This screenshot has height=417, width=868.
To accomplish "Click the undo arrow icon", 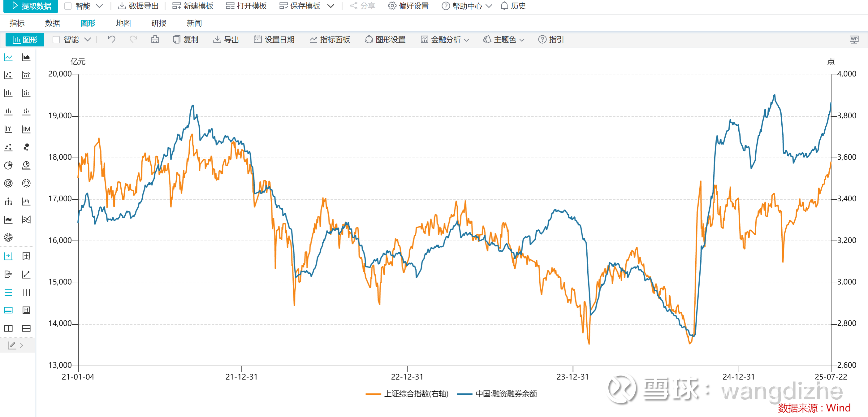I will point(111,39).
